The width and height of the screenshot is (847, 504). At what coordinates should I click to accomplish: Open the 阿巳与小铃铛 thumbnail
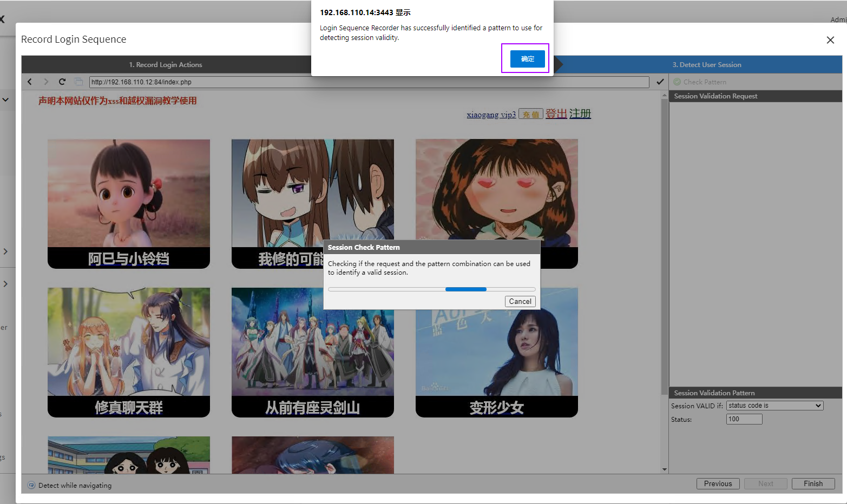[x=129, y=204]
